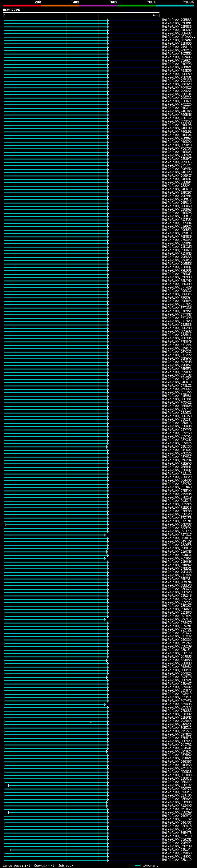Image resolution: width=197 pixels, height=868 pixels.
Task: Select label UniRef100_Q66UU1
Action: (x=177, y=467)
